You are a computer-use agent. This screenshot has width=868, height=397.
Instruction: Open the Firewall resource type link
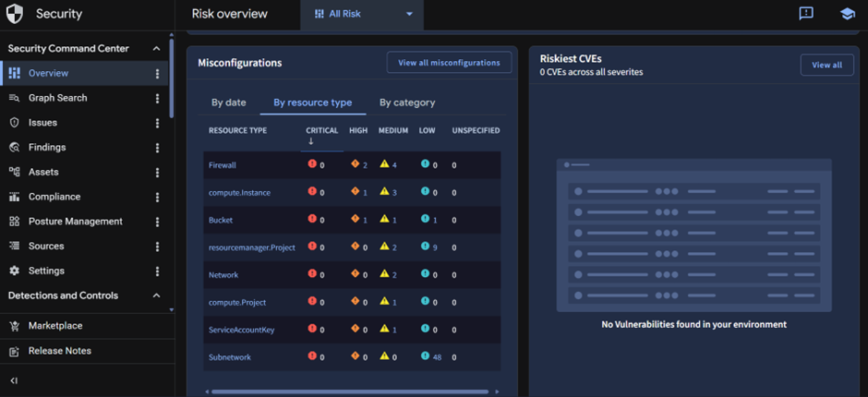pos(223,165)
